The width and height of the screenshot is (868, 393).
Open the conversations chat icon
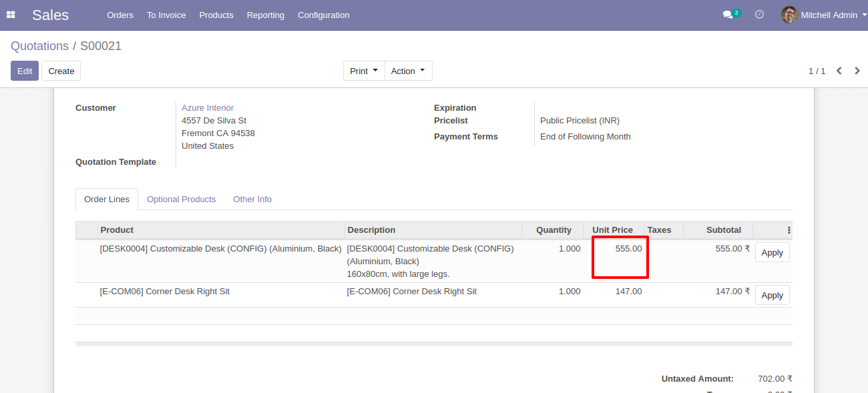[728, 15]
